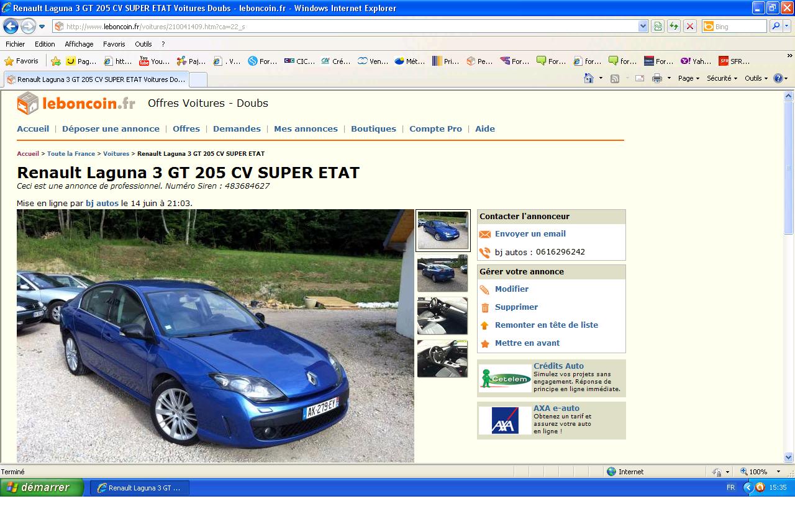The height and width of the screenshot is (532, 795).
Task: Open the SFR bookmark in favorites bar
Action: click(734, 61)
